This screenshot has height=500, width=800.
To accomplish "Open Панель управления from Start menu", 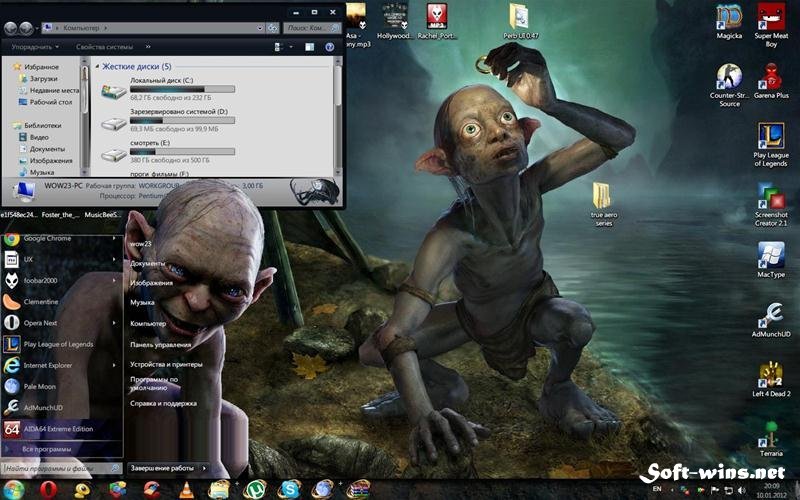I will tap(160, 345).
